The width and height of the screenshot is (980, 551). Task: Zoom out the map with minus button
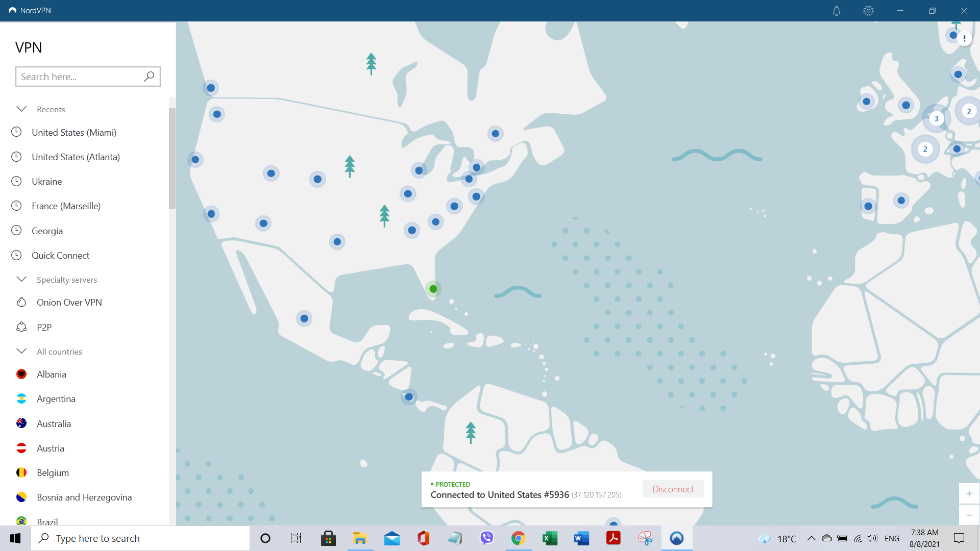[x=969, y=515]
